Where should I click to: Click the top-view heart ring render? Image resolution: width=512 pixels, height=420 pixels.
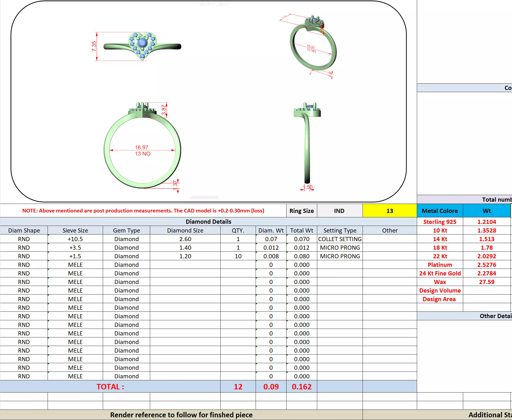[x=142, y=46]
